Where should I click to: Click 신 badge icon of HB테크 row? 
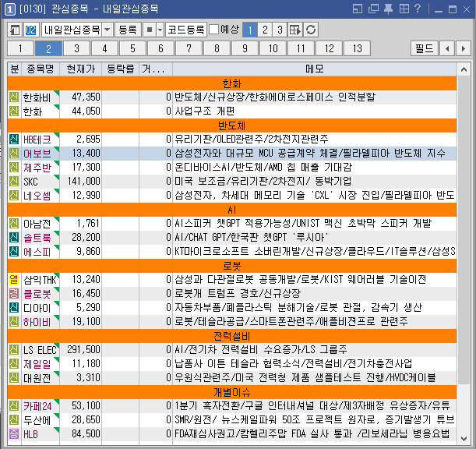pyautogui.click(x=14, y=139)
